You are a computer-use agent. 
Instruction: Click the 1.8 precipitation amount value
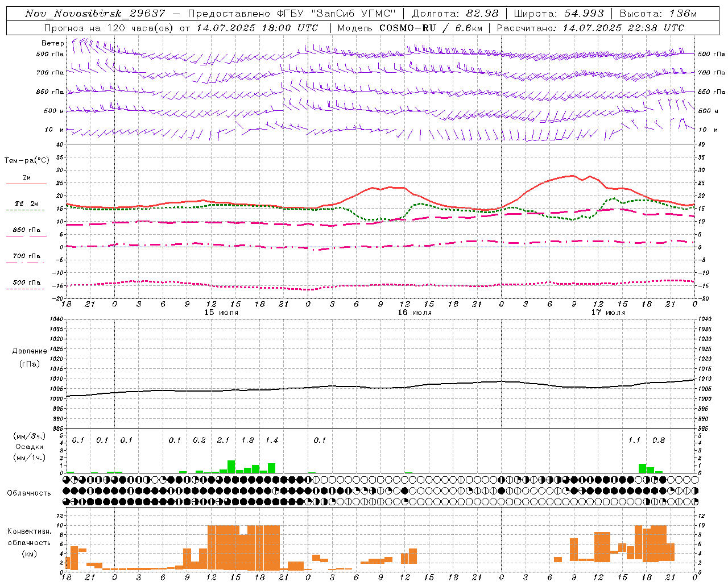tap(247, 440)
